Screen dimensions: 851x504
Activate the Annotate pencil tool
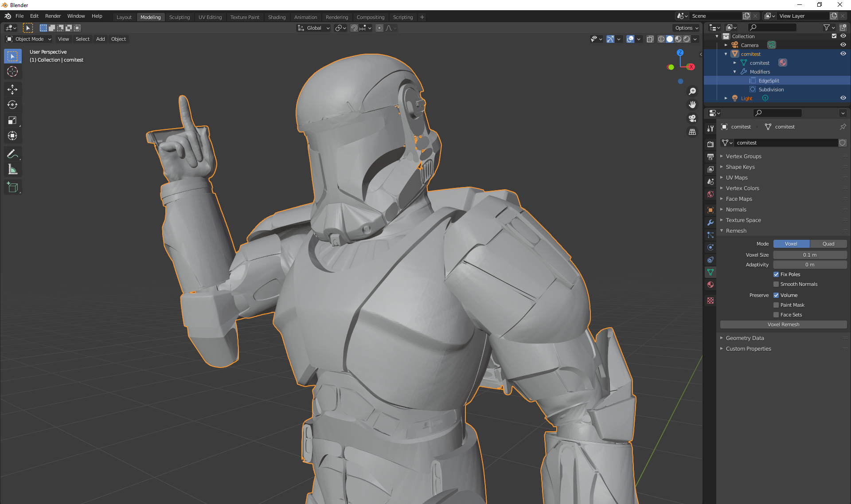click(x=12, y=154)
